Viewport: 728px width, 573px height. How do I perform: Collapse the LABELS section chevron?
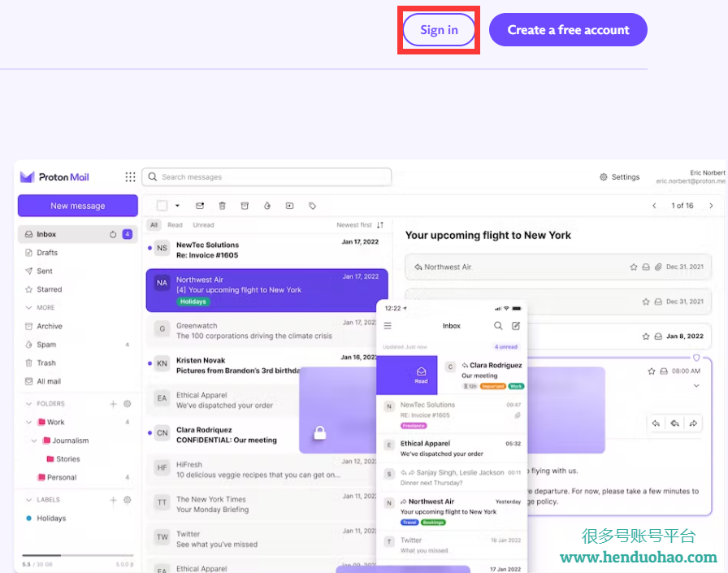28,500
